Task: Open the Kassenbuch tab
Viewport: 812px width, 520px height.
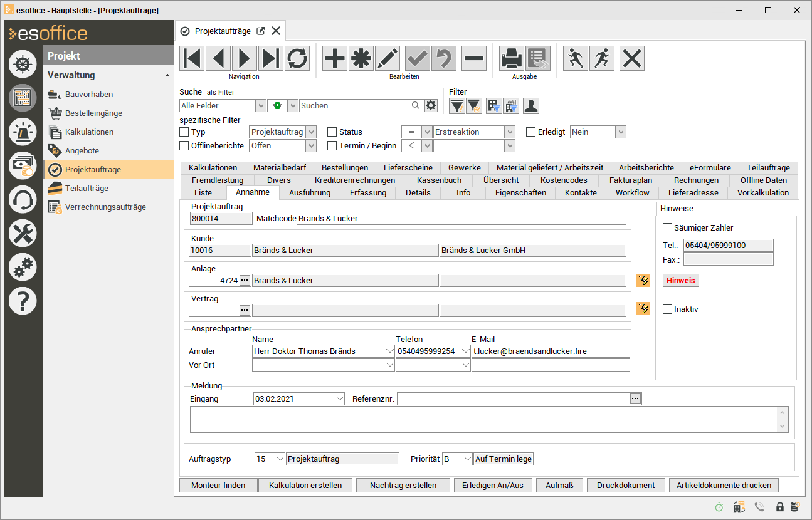Action: tap(439, 180)
